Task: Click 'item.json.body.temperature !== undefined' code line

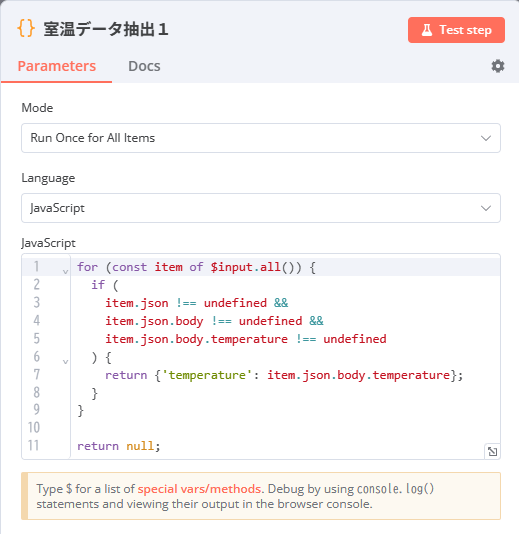Action: click(246, 339)
